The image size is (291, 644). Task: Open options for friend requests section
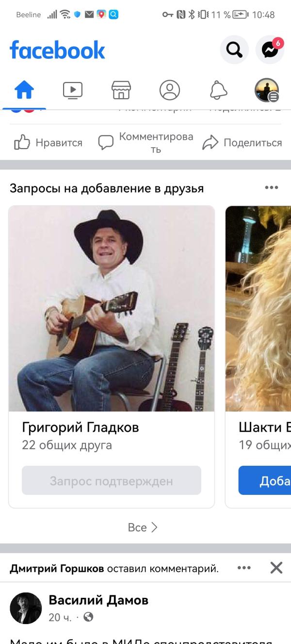click(x=272, y=188)
